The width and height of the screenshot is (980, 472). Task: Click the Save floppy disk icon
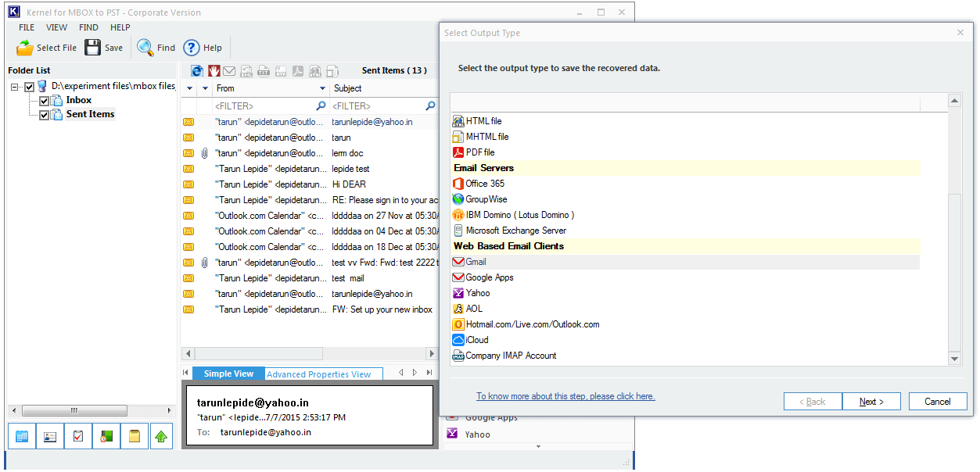pyautogui.click(x=93, y=48)
